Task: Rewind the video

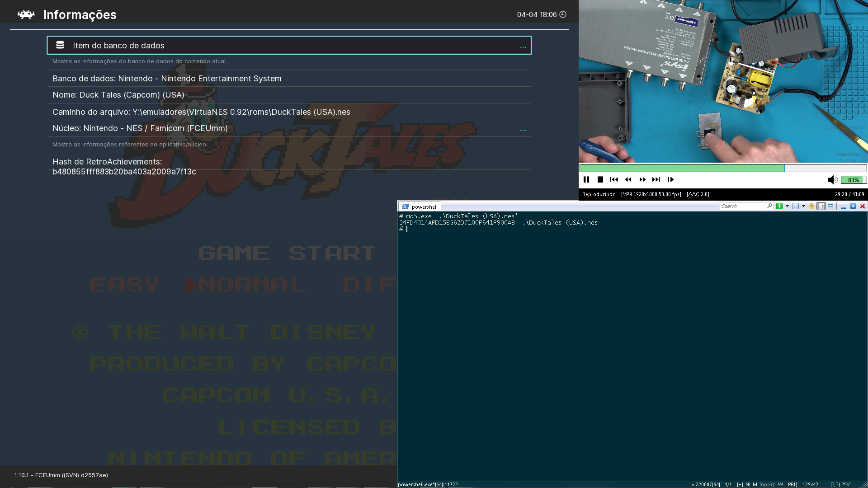Action: [x=628, y=179]
